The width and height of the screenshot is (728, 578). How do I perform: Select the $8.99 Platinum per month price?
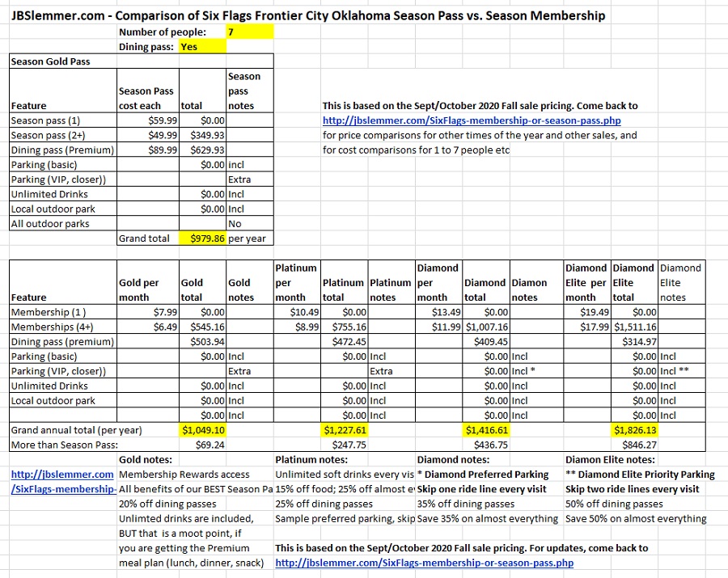click(298, 327)
